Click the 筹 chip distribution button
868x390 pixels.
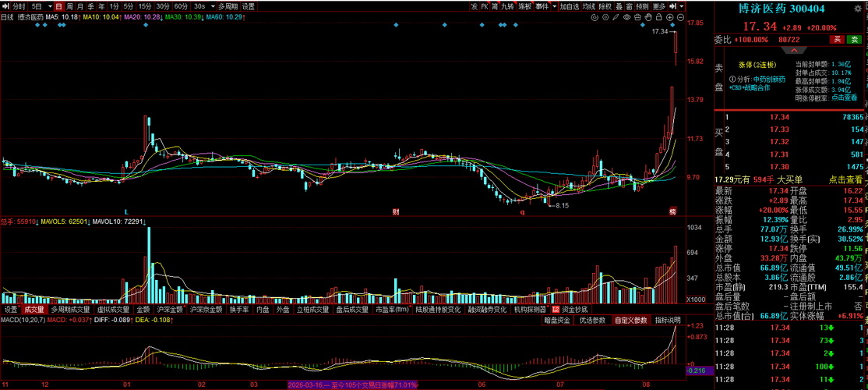tap(494, 7)
